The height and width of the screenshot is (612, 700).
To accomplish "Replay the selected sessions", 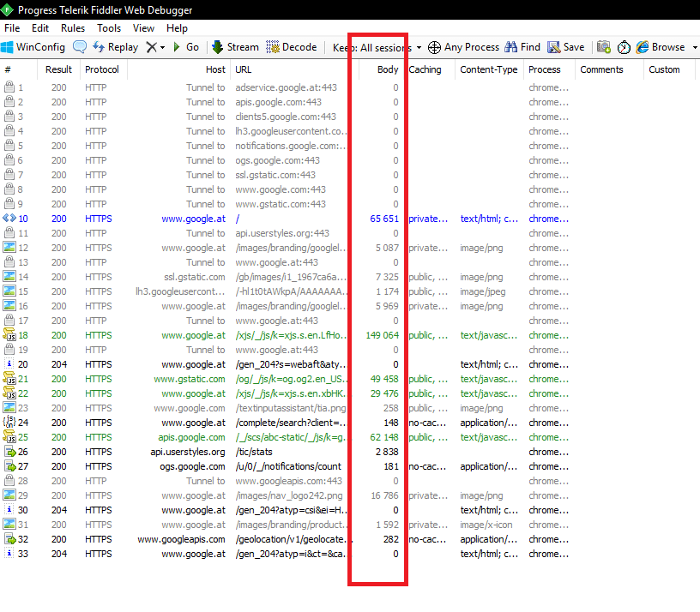I will click(115, 47).
